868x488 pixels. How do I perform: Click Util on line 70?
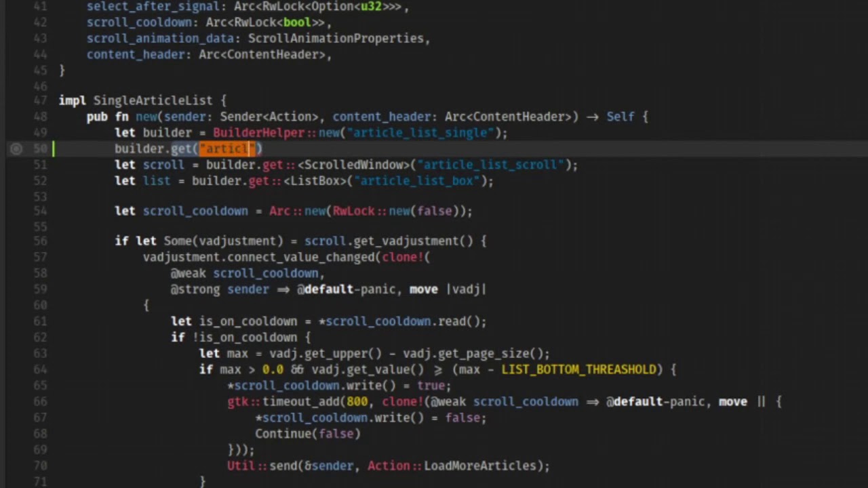point(241,466)
